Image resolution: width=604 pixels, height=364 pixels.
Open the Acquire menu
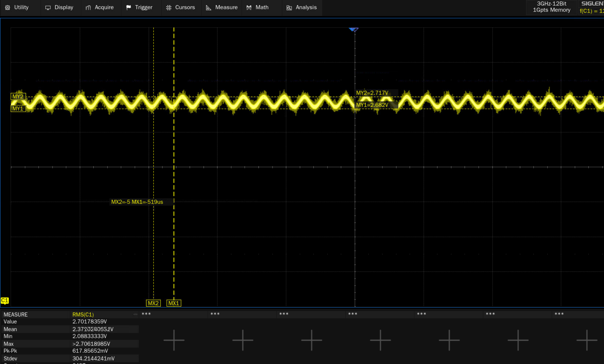(x=100, y=7)
